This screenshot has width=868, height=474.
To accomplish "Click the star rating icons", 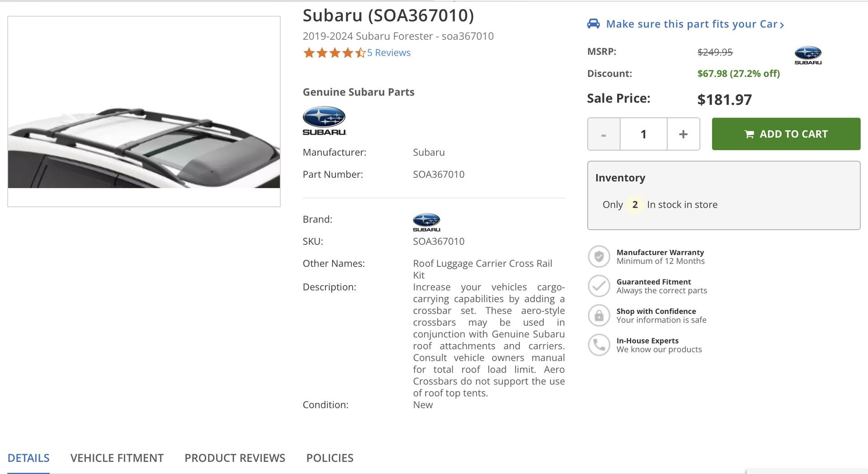I will (x=335, y=53).
